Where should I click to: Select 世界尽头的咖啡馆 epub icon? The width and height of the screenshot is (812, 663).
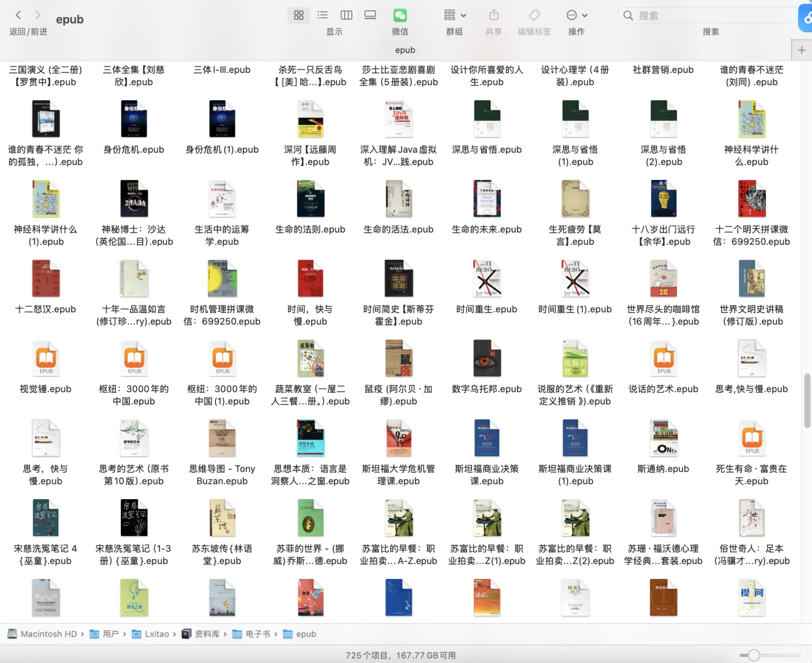pyautogui.click(x=664, y=278)
